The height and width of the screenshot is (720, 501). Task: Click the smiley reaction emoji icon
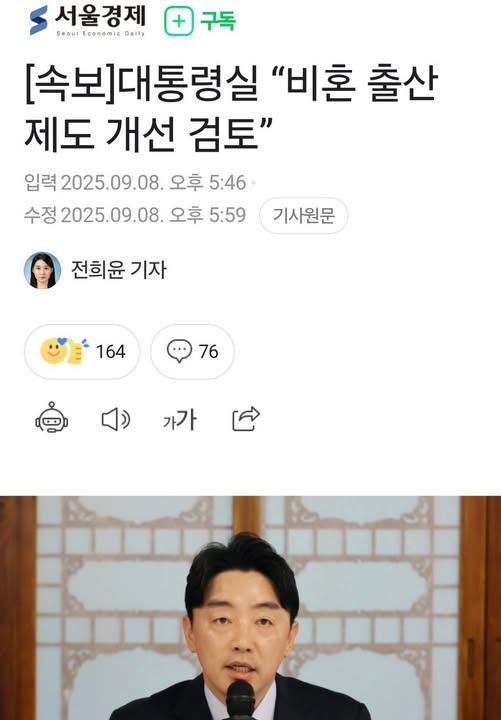click(x=53, y=351)
